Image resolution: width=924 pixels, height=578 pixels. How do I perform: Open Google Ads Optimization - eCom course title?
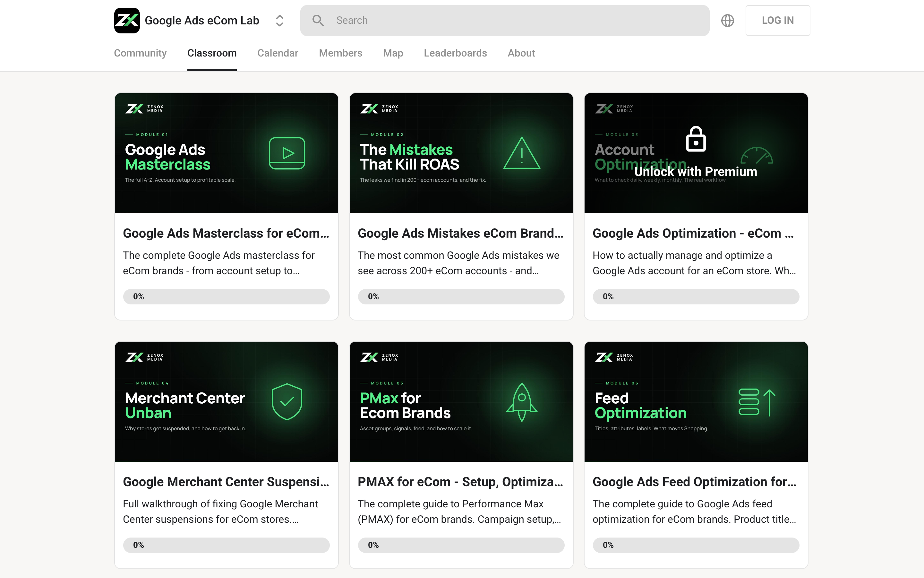pyautogui.click(x=693, y=233)
